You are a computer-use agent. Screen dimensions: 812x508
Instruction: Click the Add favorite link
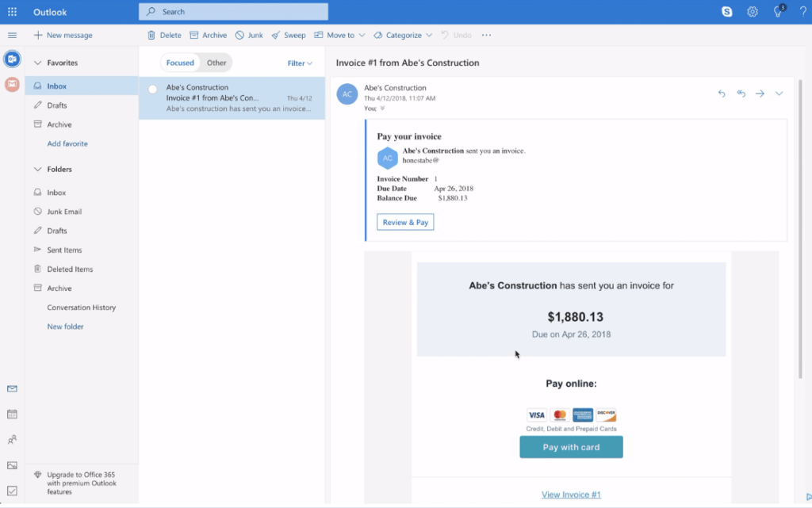tap(67, 143)
